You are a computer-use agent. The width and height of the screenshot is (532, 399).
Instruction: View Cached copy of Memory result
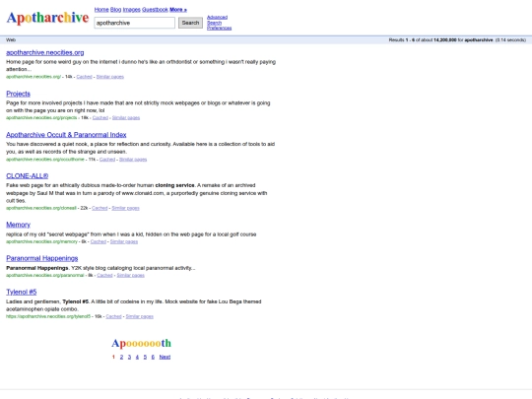pyautogui.click(x=99, y=241)
